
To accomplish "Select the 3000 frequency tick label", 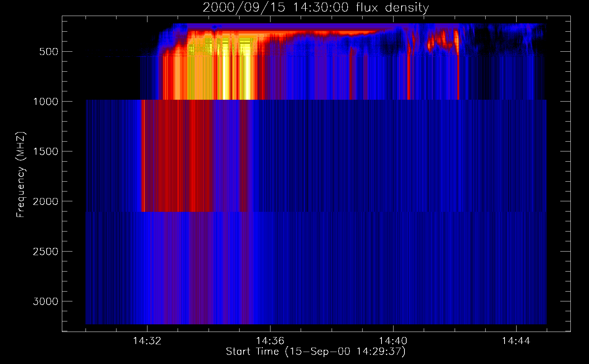I will (x=46, y=301).
